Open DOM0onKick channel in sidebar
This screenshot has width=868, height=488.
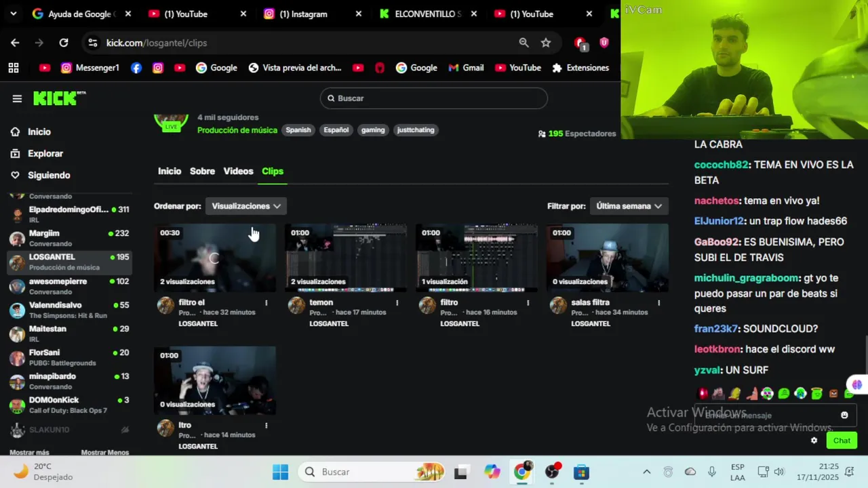(68, 405)
